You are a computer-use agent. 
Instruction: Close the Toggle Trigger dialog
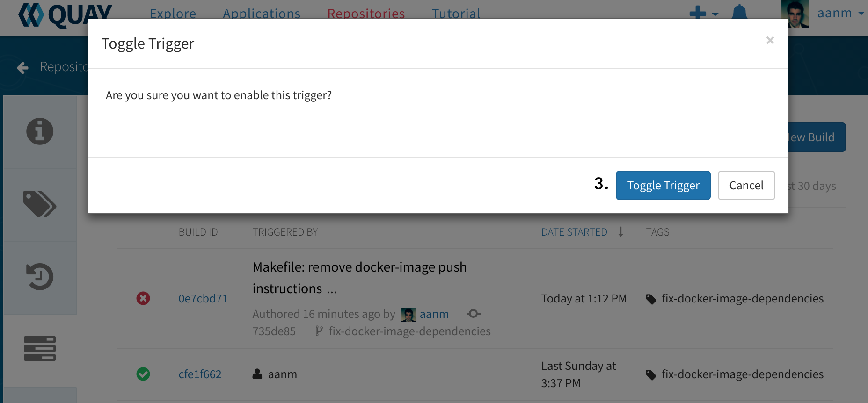(770, 41)
